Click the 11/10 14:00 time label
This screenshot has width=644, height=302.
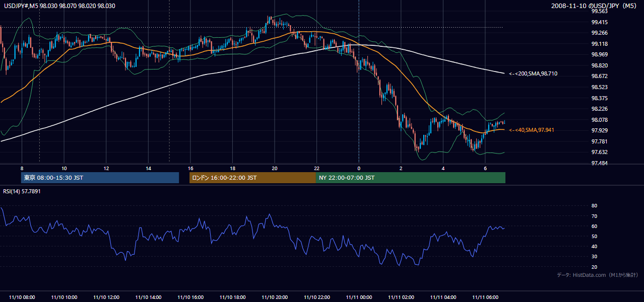click(148, 297)
